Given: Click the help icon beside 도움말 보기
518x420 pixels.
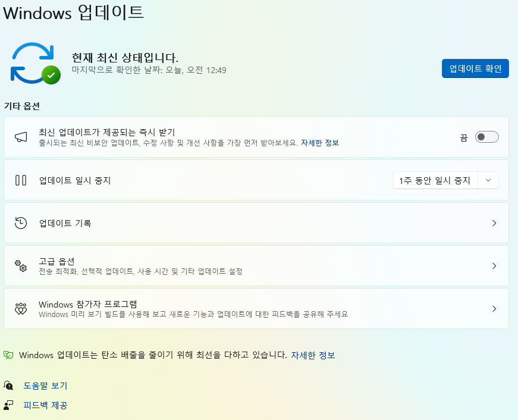Looking at the screenshot, I should click(x=8, y=385).
